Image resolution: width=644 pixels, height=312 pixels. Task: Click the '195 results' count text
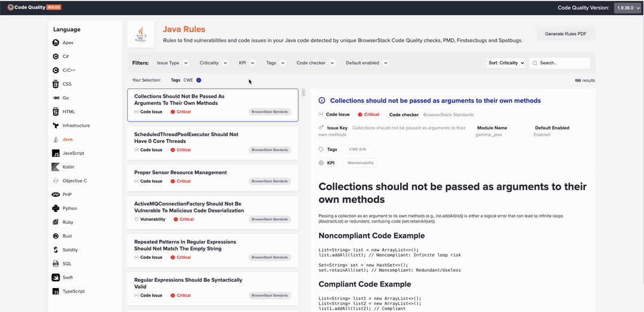585,81
